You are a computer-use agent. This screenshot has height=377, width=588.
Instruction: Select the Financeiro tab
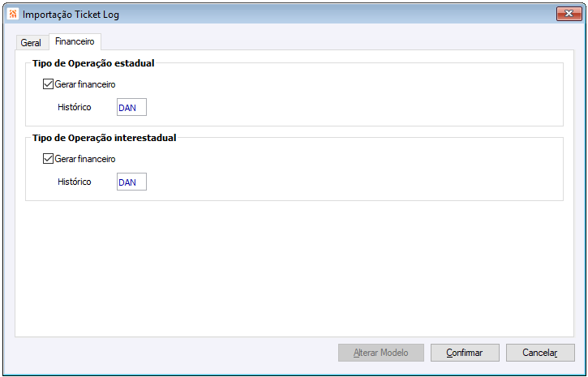pyautogui.click(x=75, y=41)
